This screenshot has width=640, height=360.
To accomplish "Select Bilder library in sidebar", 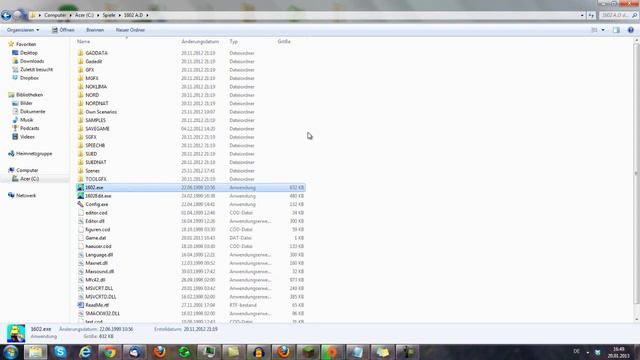I will [26, 103].
